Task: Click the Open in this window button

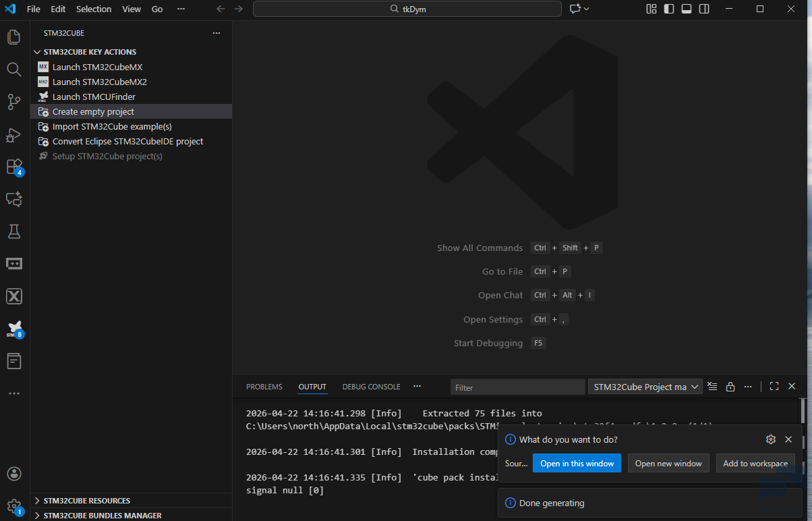Action: coord(577,464)
